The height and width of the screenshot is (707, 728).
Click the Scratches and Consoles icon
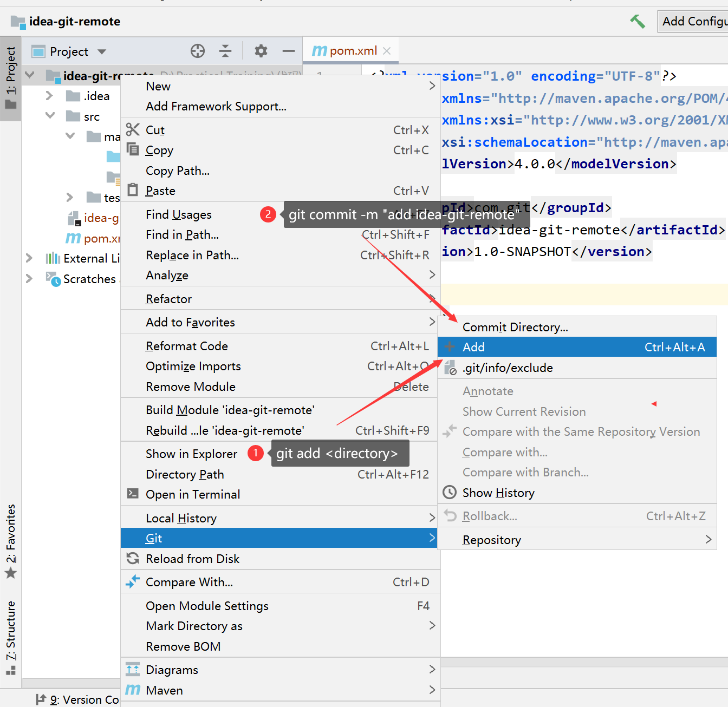coord(53,279)
